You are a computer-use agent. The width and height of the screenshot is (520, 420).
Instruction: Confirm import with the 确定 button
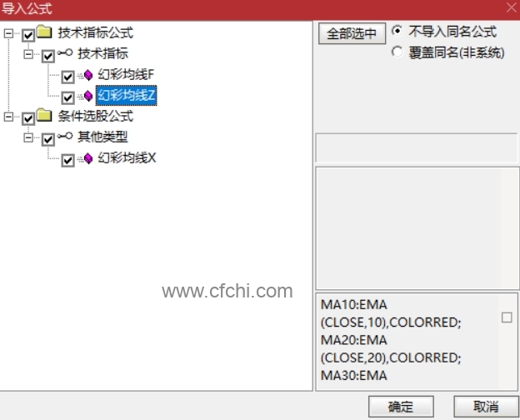click(x=401, y=407)
